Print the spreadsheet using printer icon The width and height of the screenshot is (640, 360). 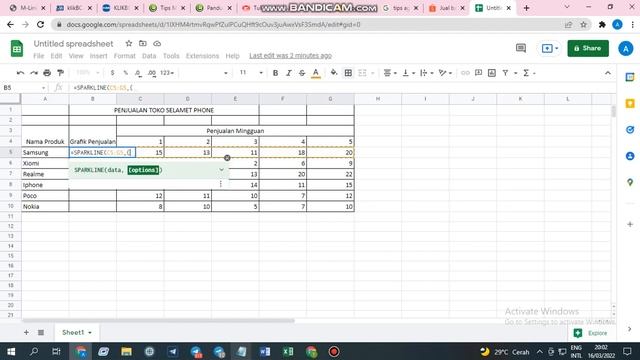pos(47,73)
